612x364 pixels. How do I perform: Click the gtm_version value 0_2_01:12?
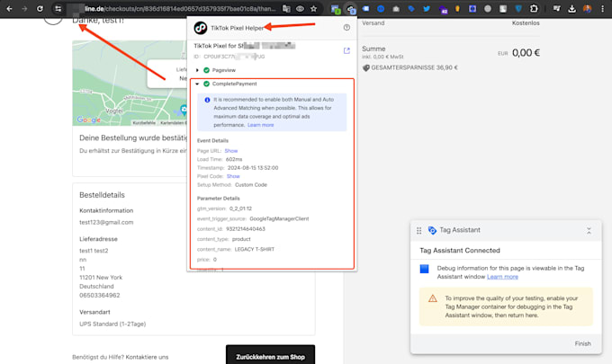[x=240, y=209]
